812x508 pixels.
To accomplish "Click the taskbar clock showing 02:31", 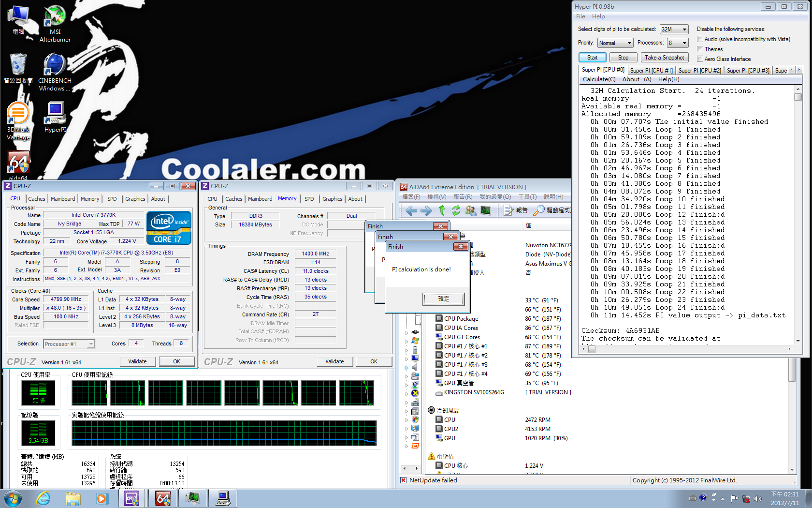I will pyautogui.click(x=785, y=498).
